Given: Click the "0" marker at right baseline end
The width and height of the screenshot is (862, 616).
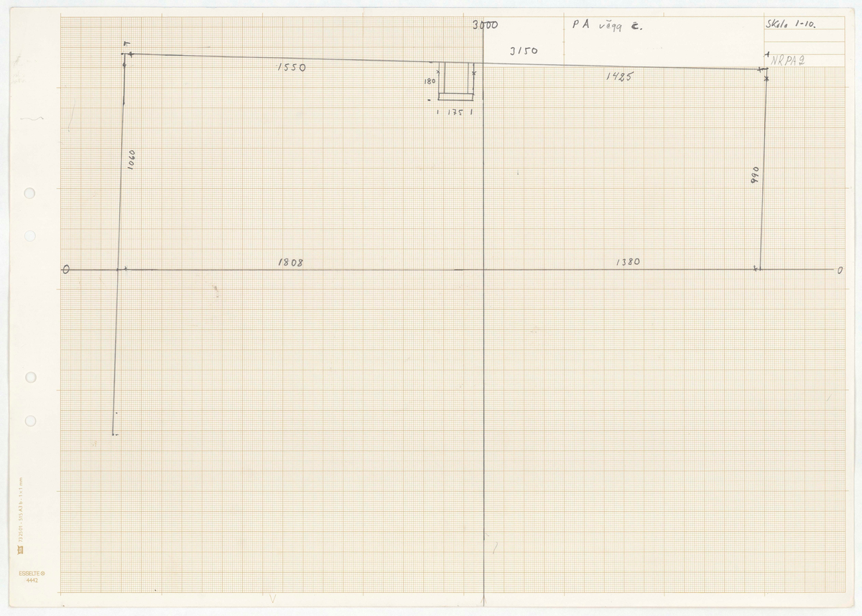Looking at the screenshot, I should [x=838, y=271].
